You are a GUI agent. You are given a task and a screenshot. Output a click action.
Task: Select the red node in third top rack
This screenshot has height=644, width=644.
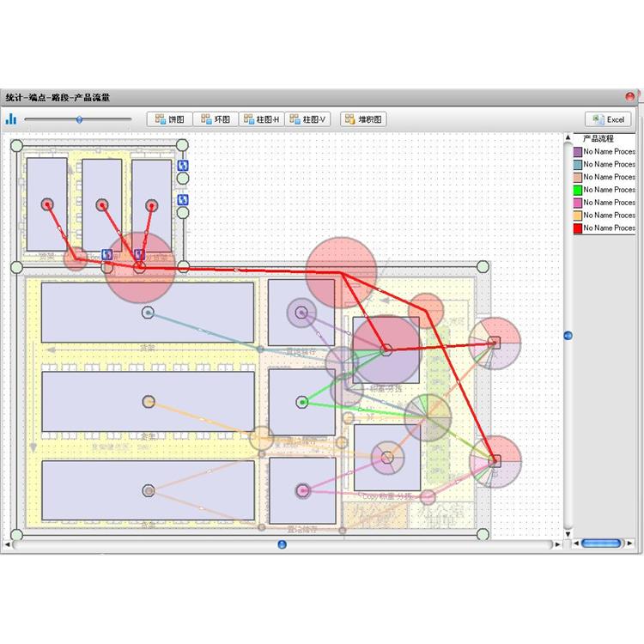151,205
